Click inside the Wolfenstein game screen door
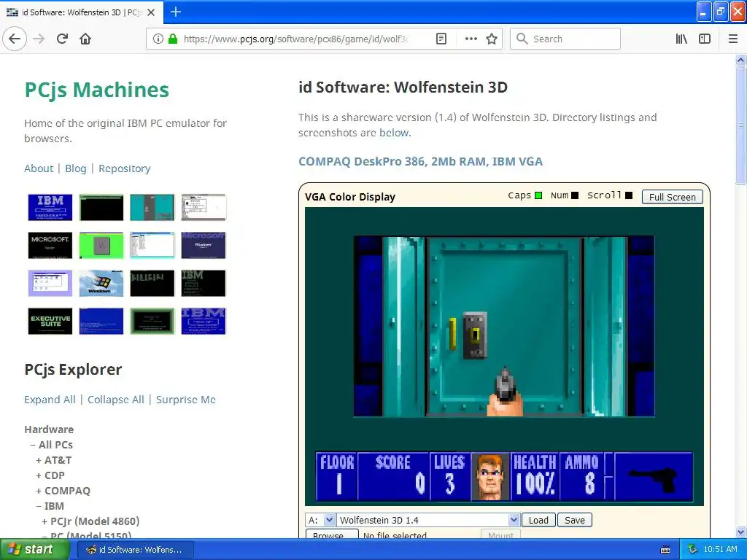Viewport: 747px width, 560px height. 504,326
